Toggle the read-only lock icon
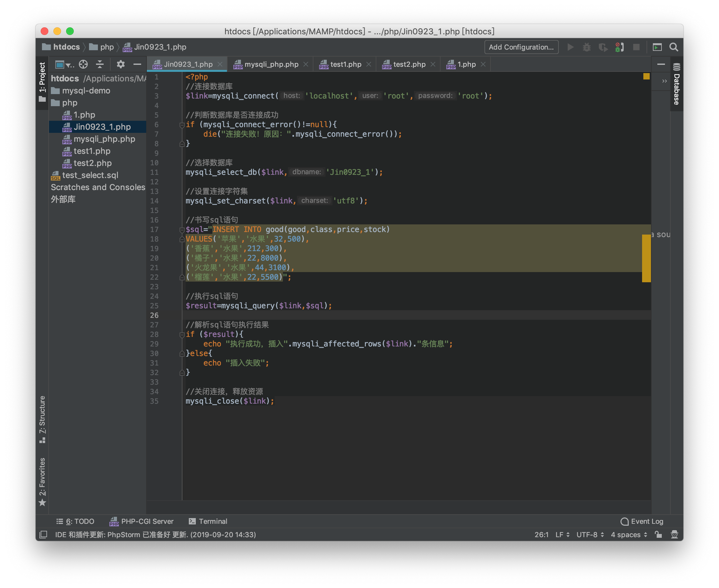 658,535
